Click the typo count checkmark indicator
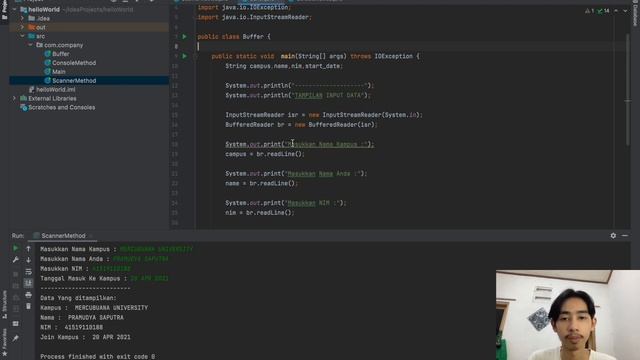This screenshot has height=360, width=640. click(x=603, y=11)
